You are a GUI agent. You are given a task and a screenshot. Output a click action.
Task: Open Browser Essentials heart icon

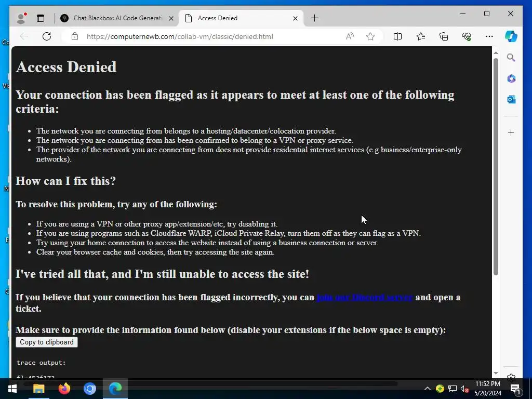(x=467, y=36)
